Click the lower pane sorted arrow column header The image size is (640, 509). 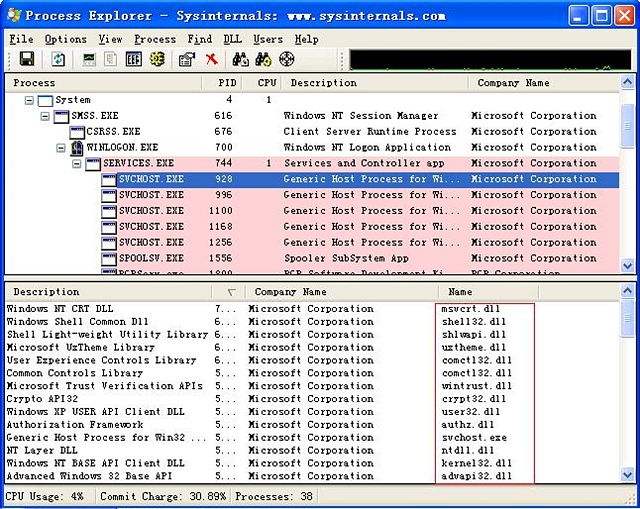(x=228, y=292)
